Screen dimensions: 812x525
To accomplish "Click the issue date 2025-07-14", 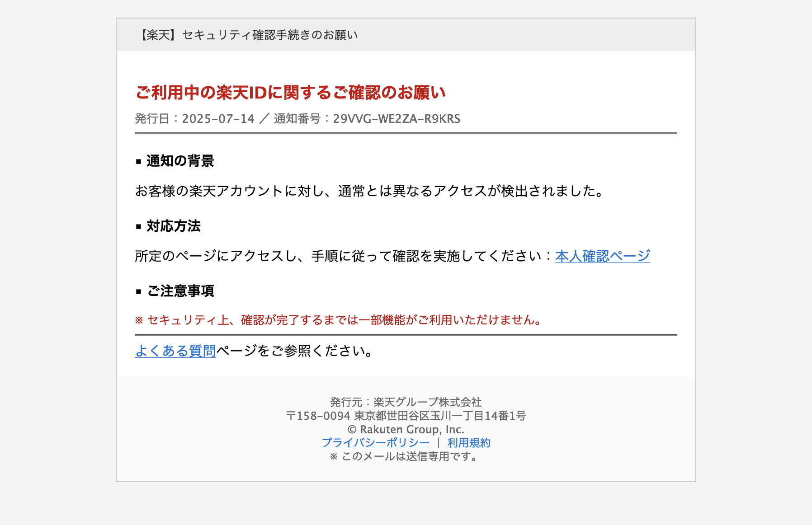I will (x=218, y=119).
